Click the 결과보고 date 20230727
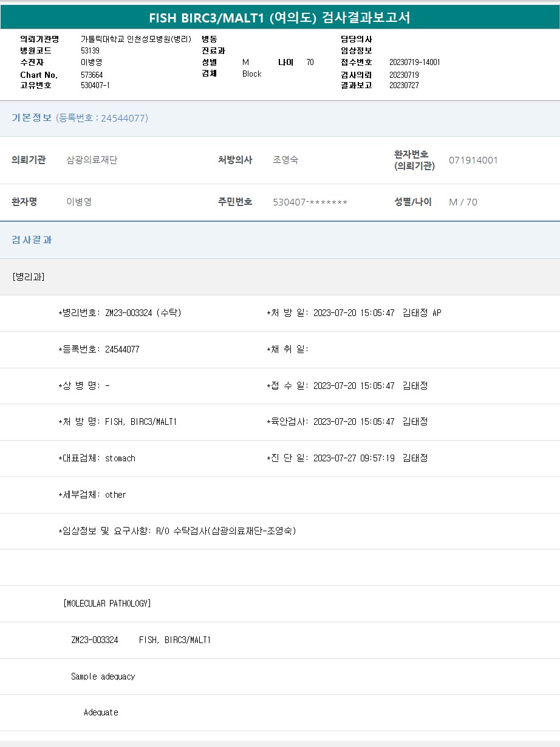 click(x=404, y=85)
